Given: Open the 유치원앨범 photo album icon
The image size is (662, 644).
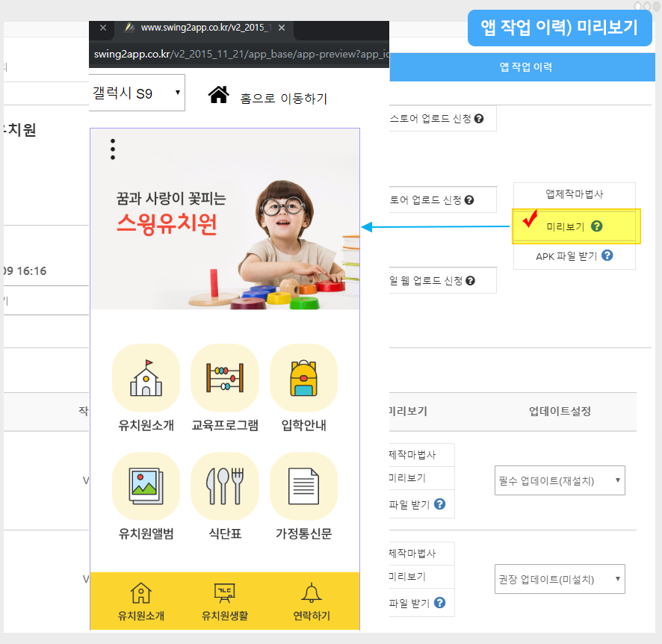Looking at the screenshot, I should (146, 486).
